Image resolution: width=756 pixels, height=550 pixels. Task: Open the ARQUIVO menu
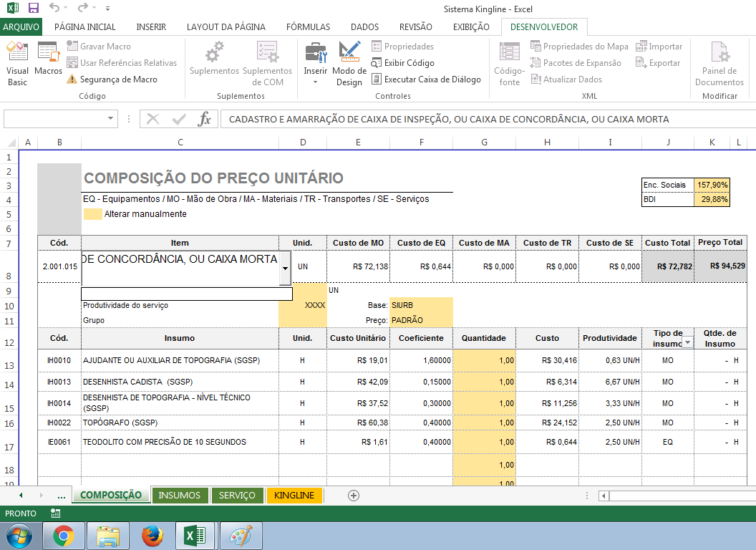(x=21, y=27)
